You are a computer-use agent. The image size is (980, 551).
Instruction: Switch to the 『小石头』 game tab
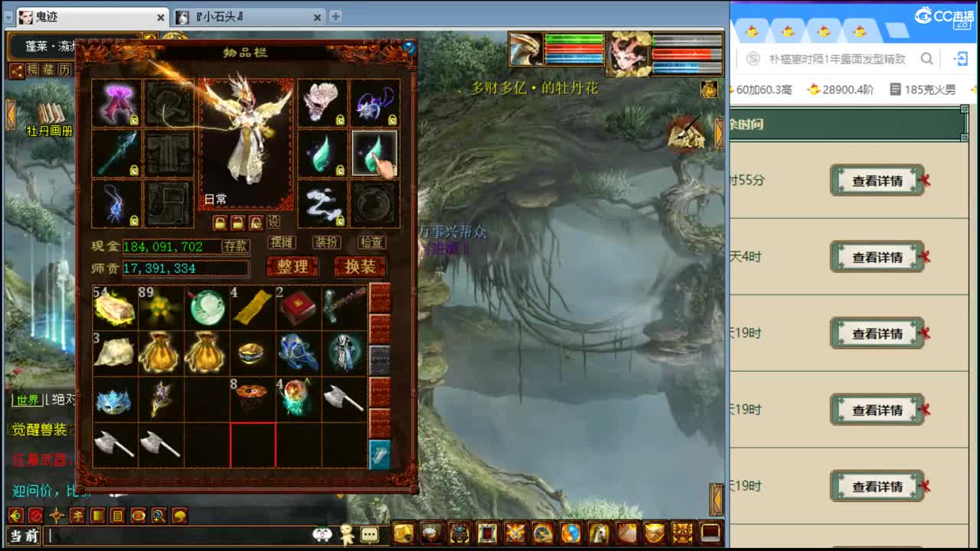(x=249, y=17)
